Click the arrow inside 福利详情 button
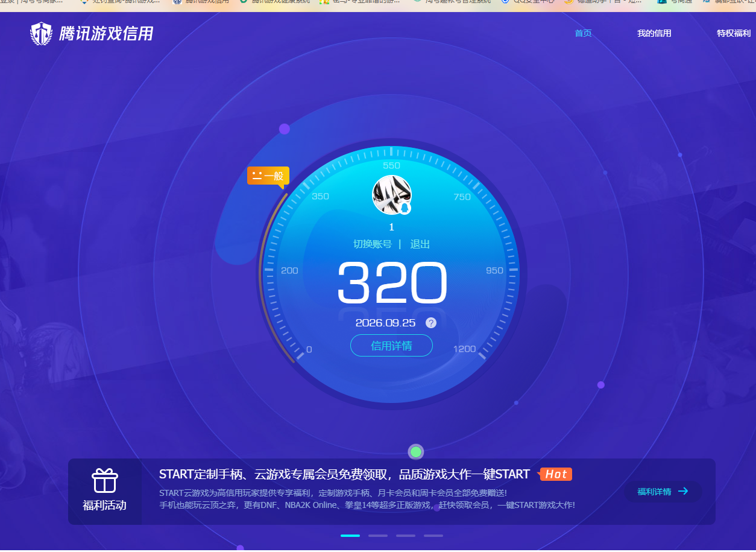This screenshot has width=756, height=552. [x=683, y=491]
